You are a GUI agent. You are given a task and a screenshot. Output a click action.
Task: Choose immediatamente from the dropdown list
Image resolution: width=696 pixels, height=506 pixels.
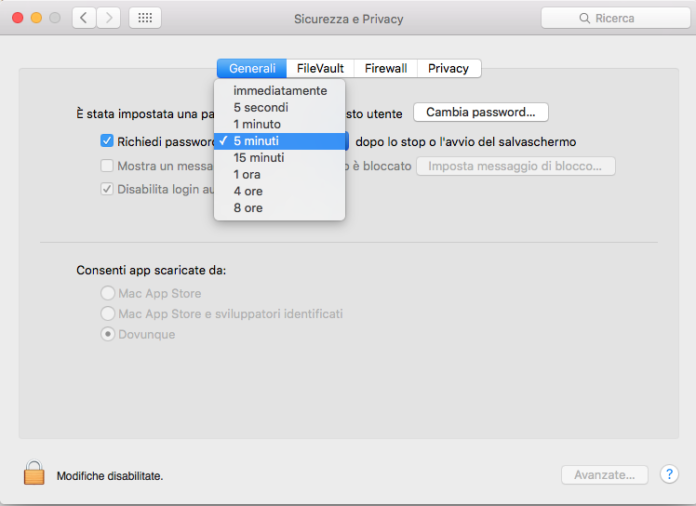coord(279,91)
